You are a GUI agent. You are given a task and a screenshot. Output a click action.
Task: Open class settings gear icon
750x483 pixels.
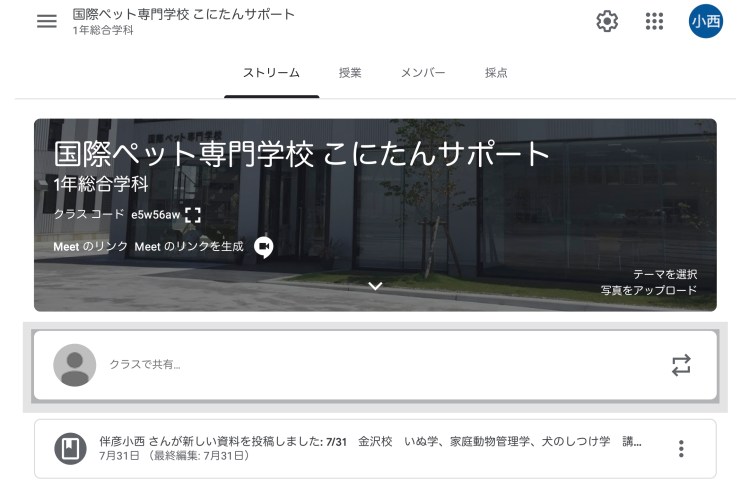click(x=607, y=22)
